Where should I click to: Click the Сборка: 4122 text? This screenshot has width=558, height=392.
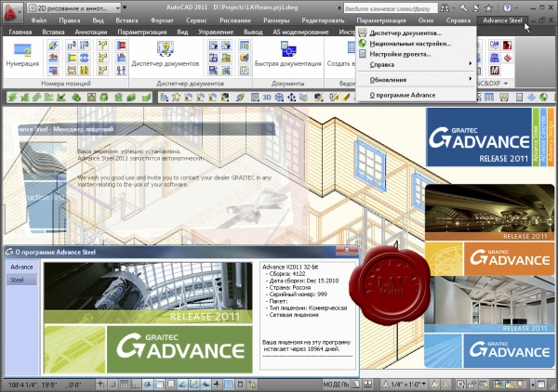coord(287,274)
